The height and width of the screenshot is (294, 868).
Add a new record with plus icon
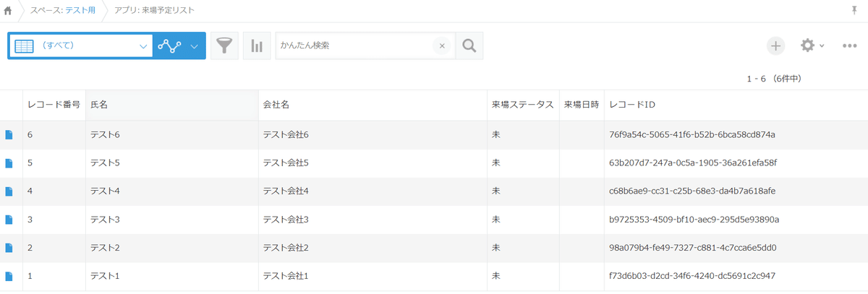776,46
